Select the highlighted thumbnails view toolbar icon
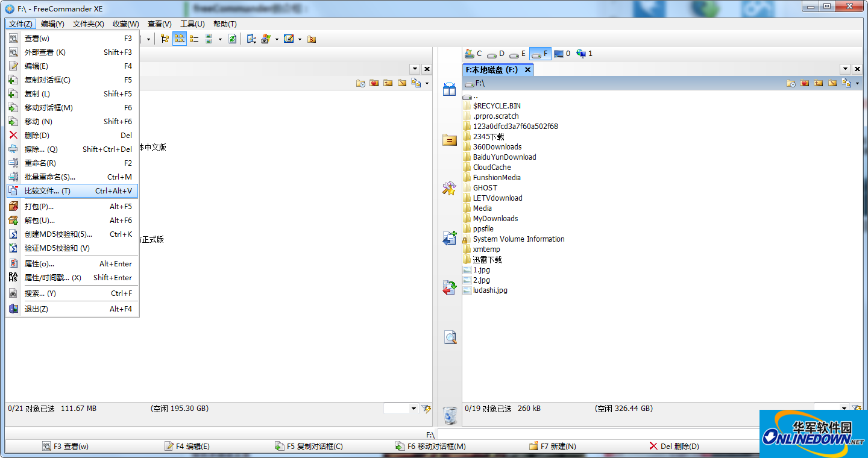This screenshot has width=868, height=458. (179, 39)
